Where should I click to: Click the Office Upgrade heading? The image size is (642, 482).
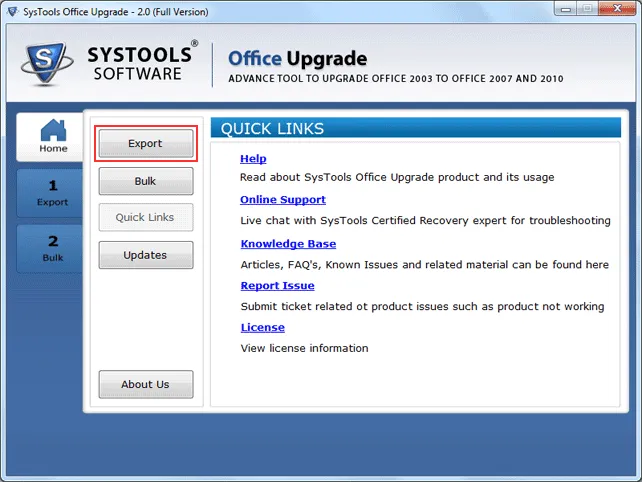pos(298,59)
